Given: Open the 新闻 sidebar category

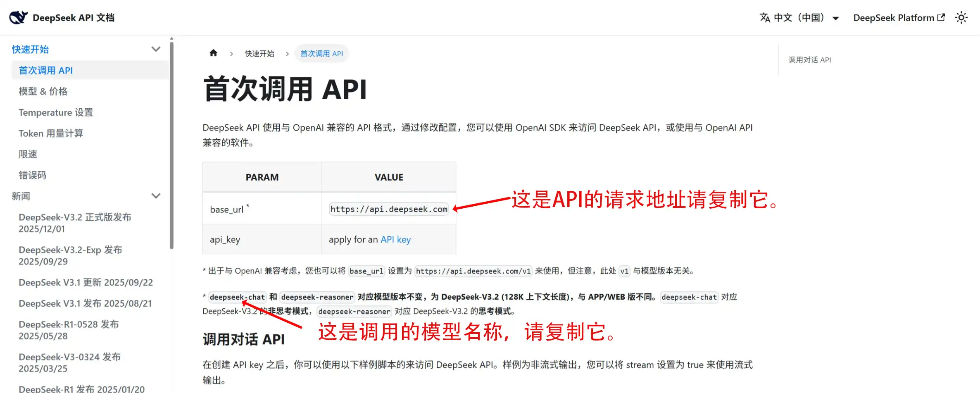Looking at the screenshot, I should point(21,196).
